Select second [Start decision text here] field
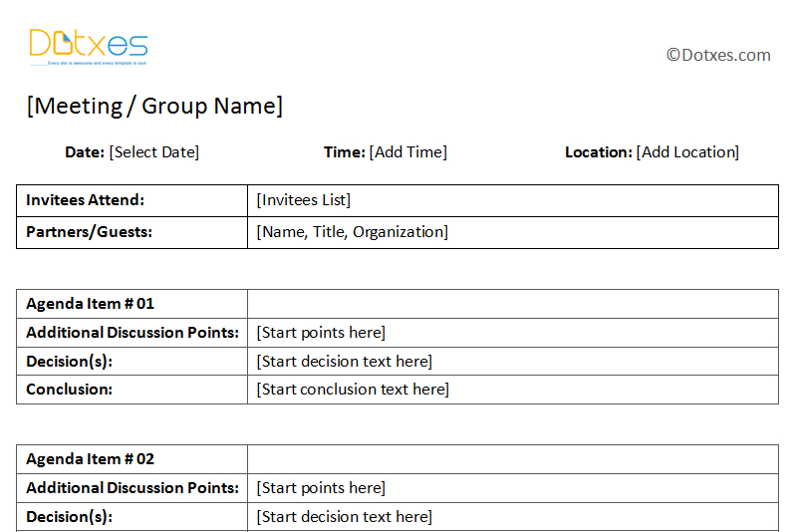 coord(513,517)
